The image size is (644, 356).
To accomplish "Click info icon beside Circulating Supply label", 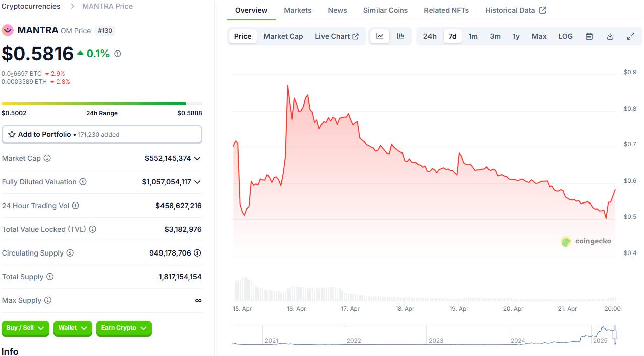I will pos(70,253).
